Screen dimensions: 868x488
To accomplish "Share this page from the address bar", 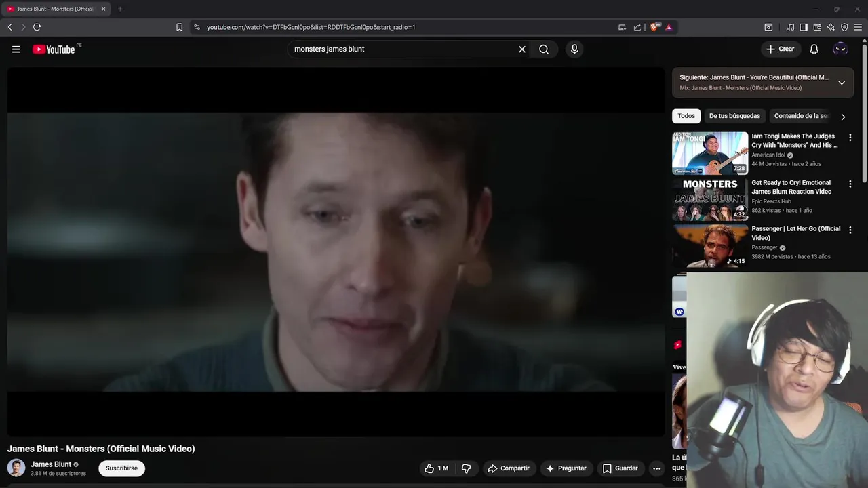I will [637, 27].
